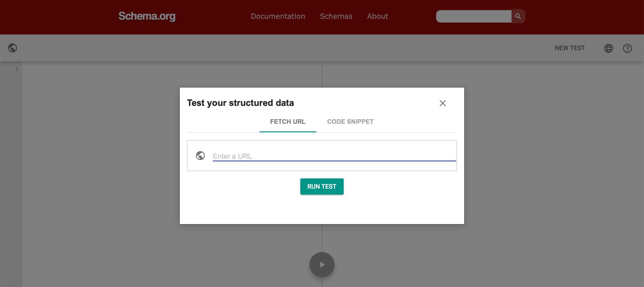This screenshot has width=644, height=287.
Task: Click the Schema.org globe icon top-left
Action: pyautogui.click(x=13, y=48)
